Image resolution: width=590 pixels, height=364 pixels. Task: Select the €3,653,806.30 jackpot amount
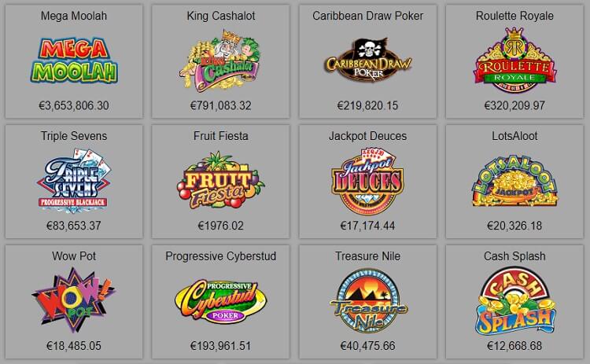74,105
